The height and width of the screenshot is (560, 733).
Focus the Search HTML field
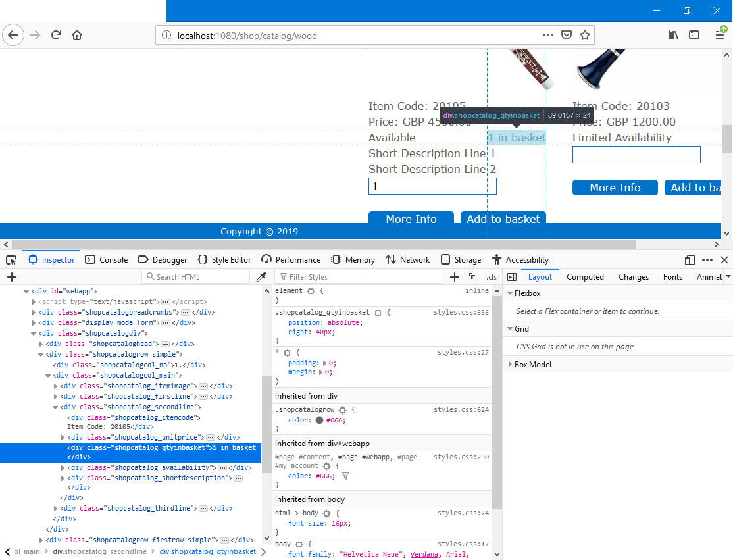tap(196, 277)
